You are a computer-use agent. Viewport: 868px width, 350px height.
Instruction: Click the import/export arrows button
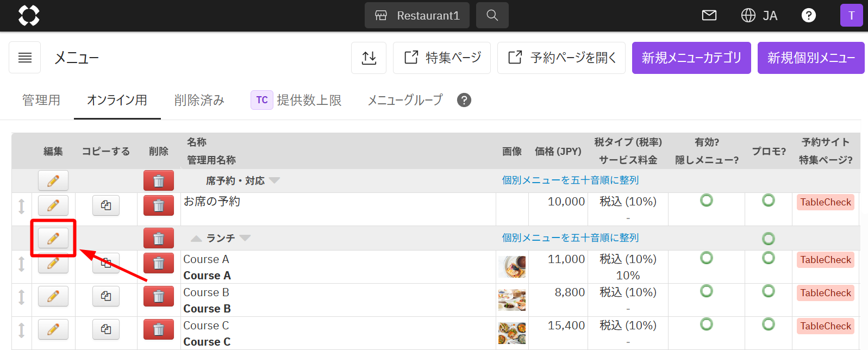[369, 58]
